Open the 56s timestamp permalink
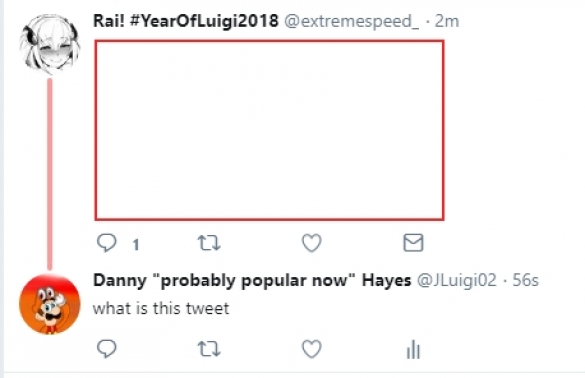The width and height of the screenshot is (585, 378). click(x=525, y=280)
